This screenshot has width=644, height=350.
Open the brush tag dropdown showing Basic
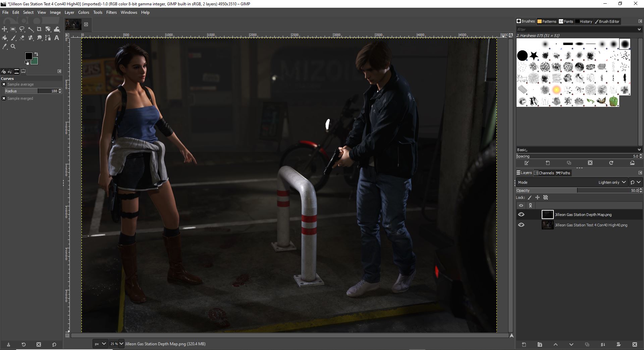tap(579, 150)
